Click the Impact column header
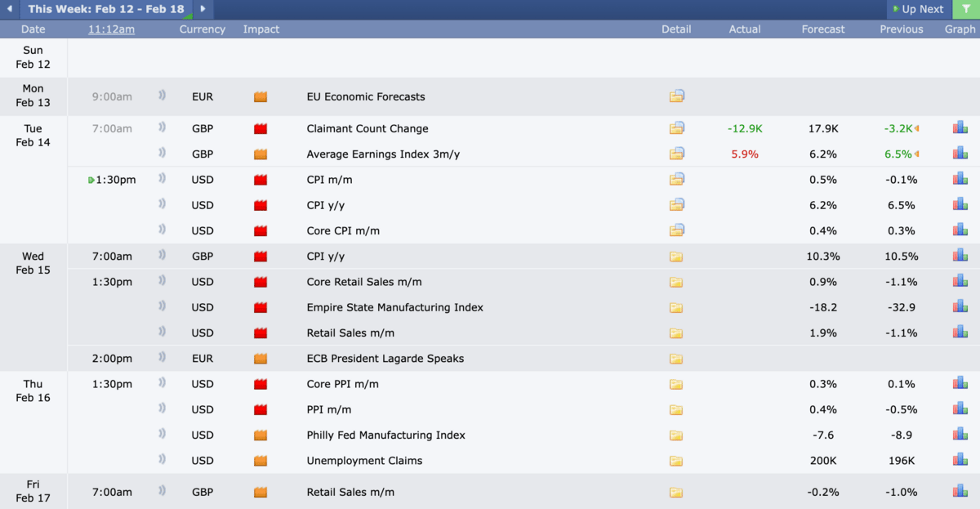The height and width of the screenshot is (509, 980). pyautogui.click(x=261, y=29)
